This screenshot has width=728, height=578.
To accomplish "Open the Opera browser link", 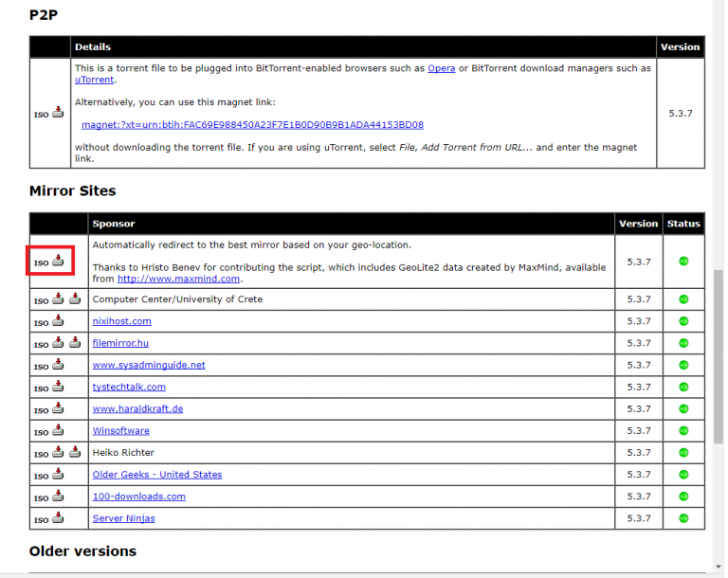I will coord(441,68).
